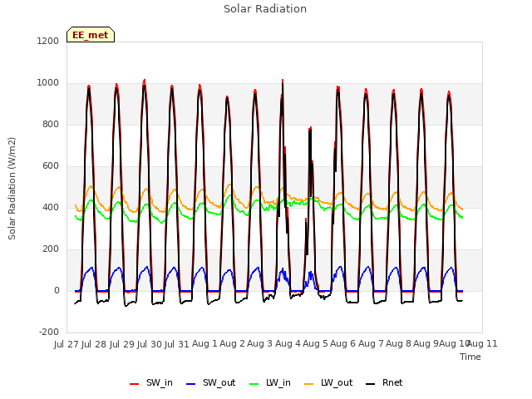
Task: Click the 400 y-axis tick label
Action: point(51,208)
